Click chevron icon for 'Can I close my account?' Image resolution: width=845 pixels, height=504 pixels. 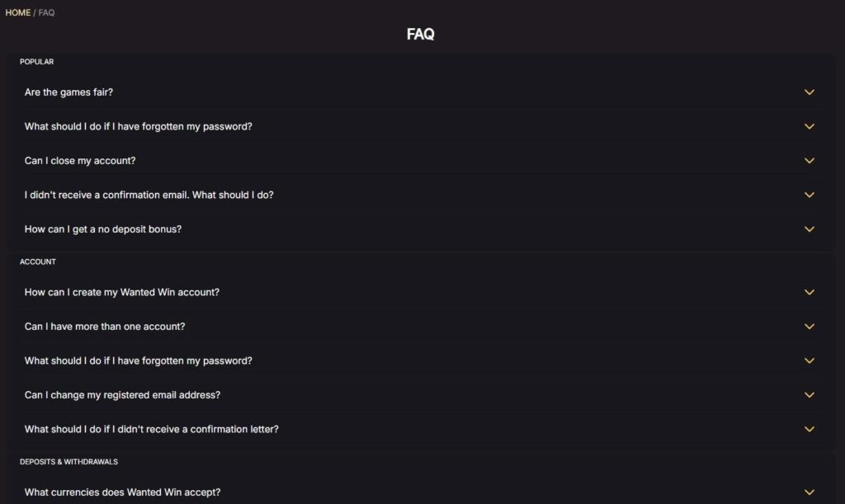tap(809, 161)
